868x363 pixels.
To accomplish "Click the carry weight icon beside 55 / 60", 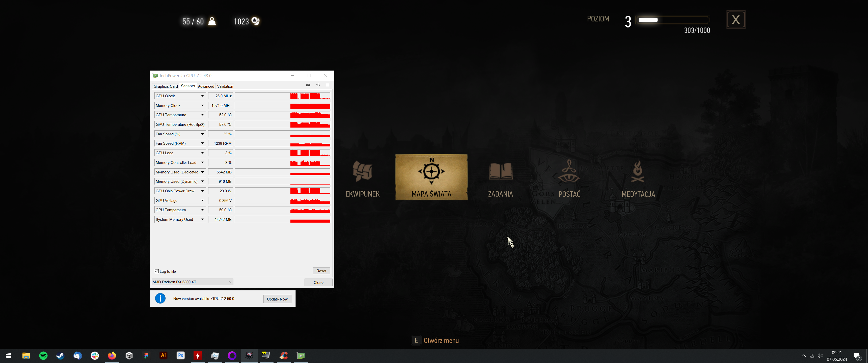I will (212, 21).
